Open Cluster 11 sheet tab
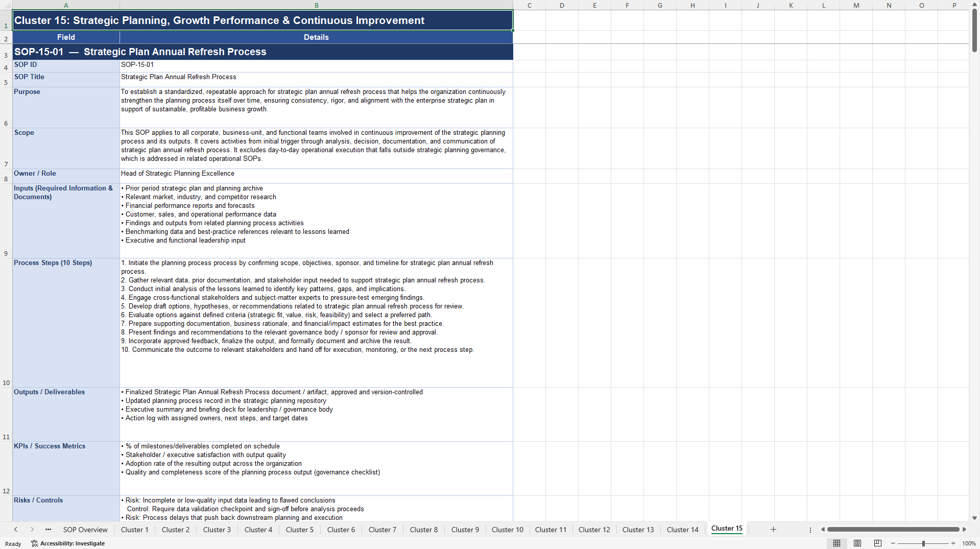The height and width of the screenshot is (549, 980). (x=551, y=530)
